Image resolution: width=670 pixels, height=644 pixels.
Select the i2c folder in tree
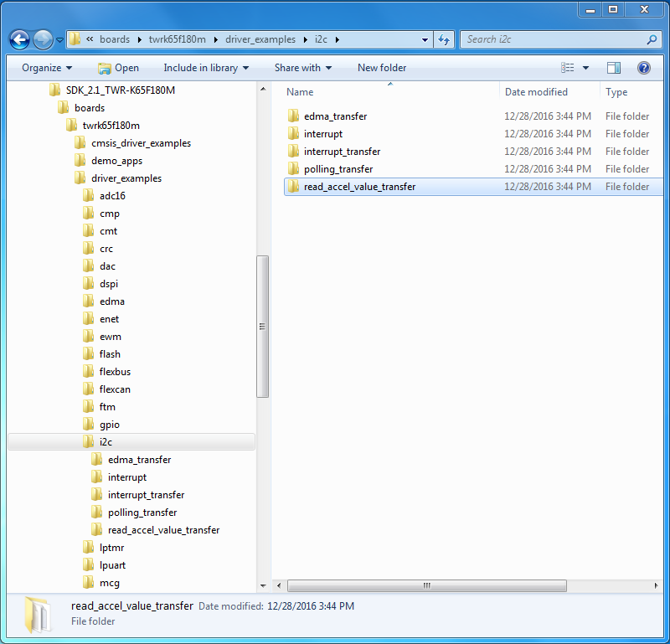[x=131, y=442]
